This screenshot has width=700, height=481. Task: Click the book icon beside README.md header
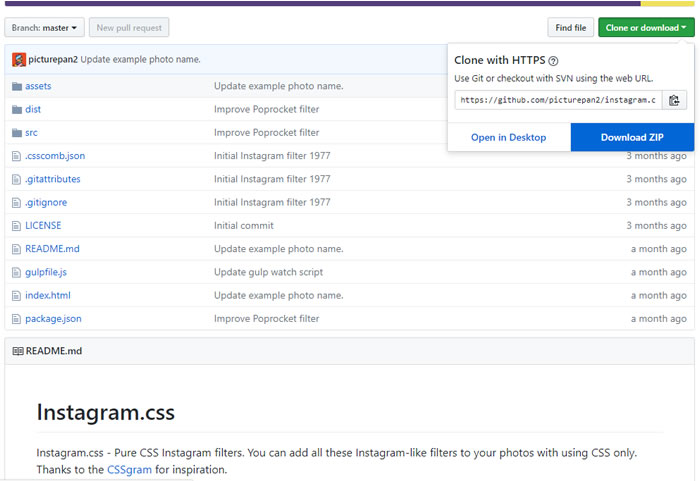18,351
